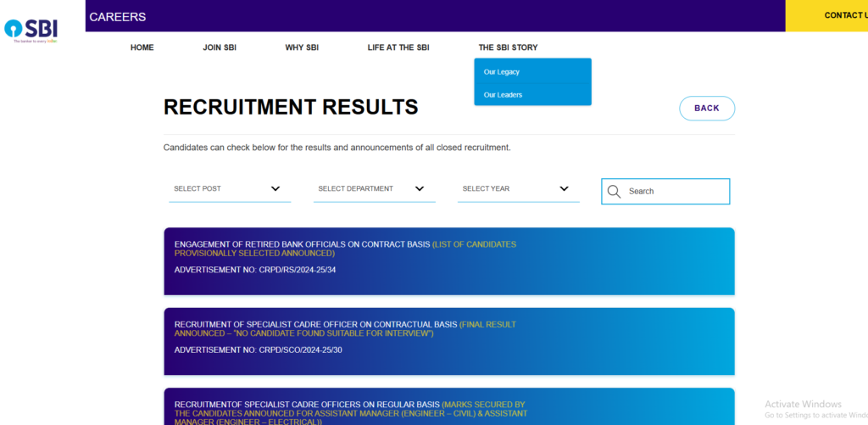This screenshot has width=868, height=425.
Task: Click 'List of candidates provisionally selected announced' text
Action: [x=346, y=249]
